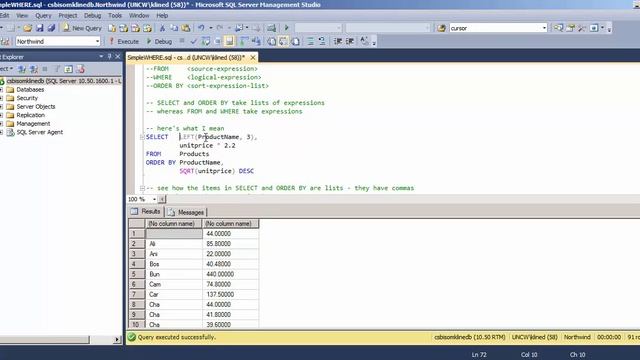The height and width of the screenshot is (360, 640).
Task: Select the Databases folder
Action: click(30, 89)
